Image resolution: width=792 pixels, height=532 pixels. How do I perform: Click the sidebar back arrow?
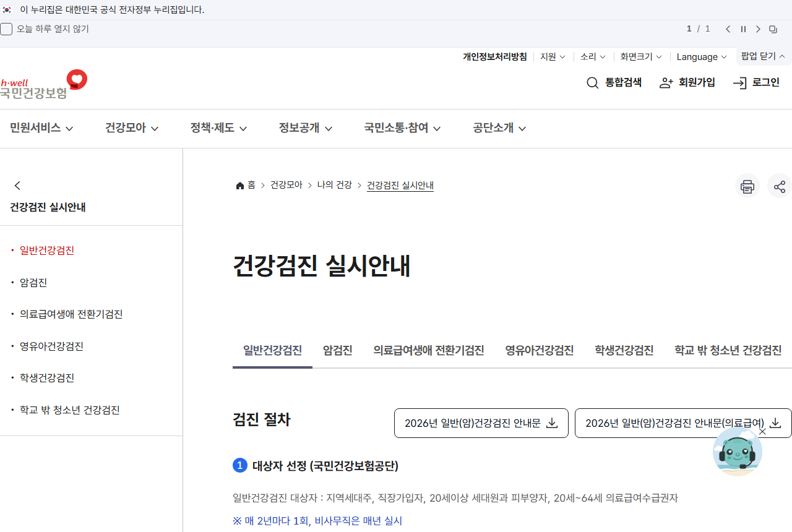17,186
